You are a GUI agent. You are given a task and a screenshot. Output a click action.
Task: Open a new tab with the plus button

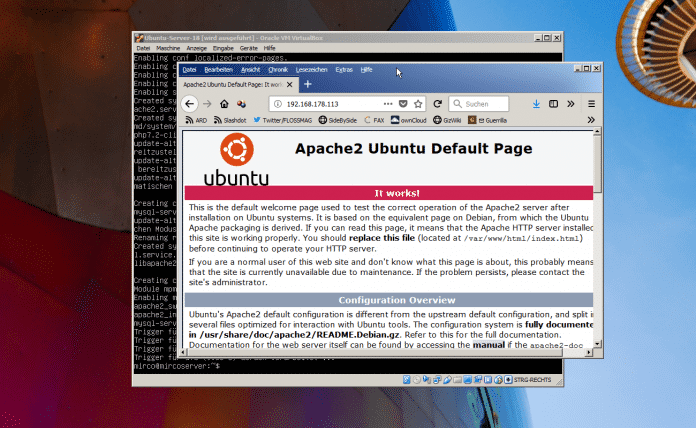(x=307, y=86)
